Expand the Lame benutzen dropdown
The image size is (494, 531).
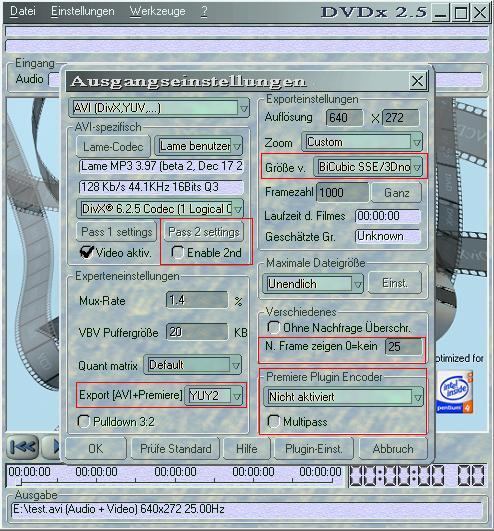tap(198, 146)
